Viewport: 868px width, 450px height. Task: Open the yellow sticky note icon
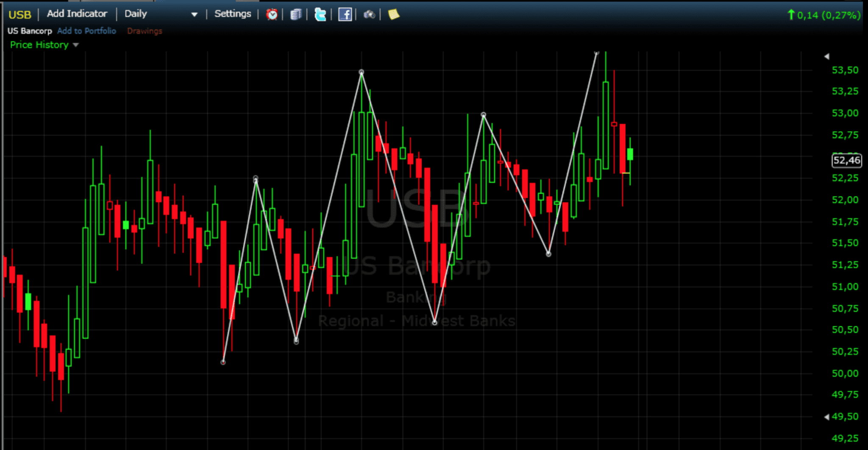point(393,14)
